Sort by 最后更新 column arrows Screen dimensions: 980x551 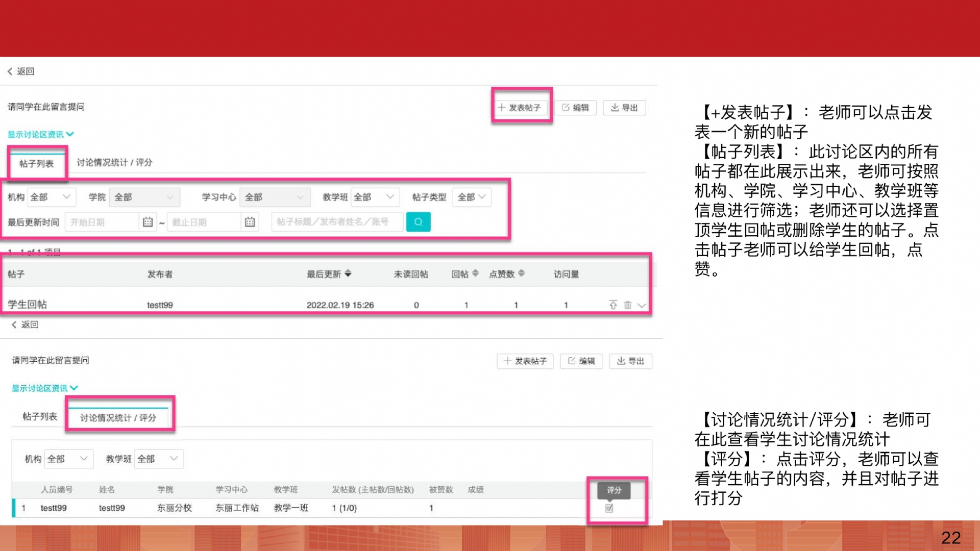(x=348, y=273)
